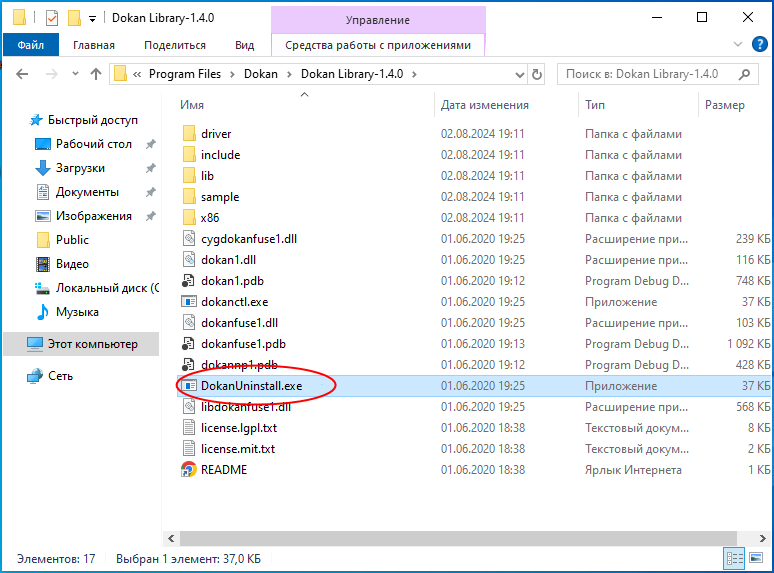The image size is (774, 573).
Task: Expand the ribbon with the chevron
Action: click(x=737, y=44)
